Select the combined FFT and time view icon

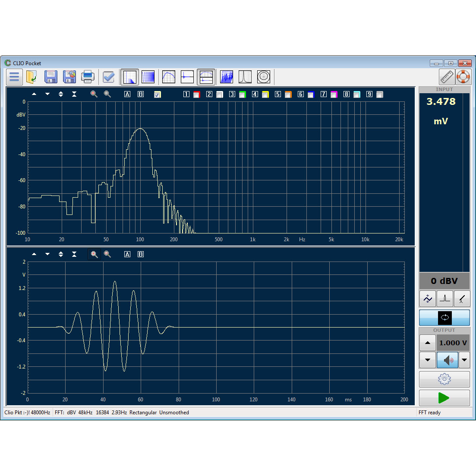(206, 77)
